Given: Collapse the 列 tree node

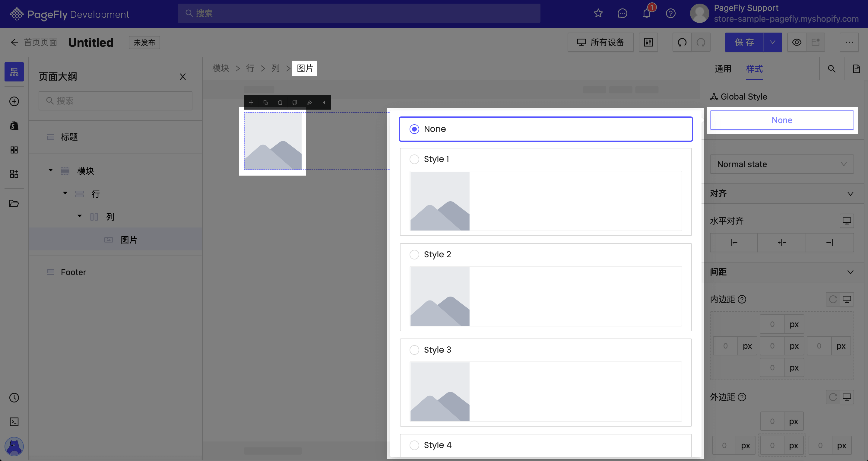Looking at the screenshot, I should click(x=80, y=216).
